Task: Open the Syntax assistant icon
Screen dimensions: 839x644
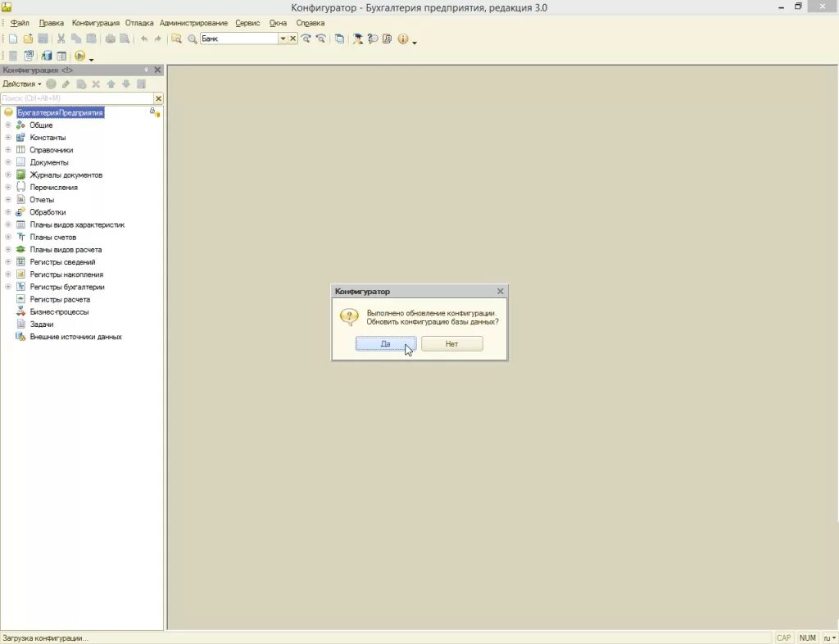Action: click(x=358, y=39)
